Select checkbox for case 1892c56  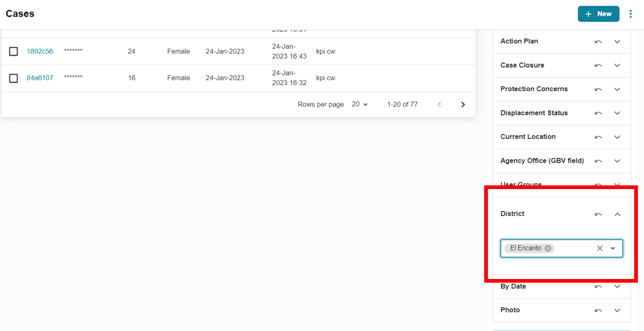[13, 51]
